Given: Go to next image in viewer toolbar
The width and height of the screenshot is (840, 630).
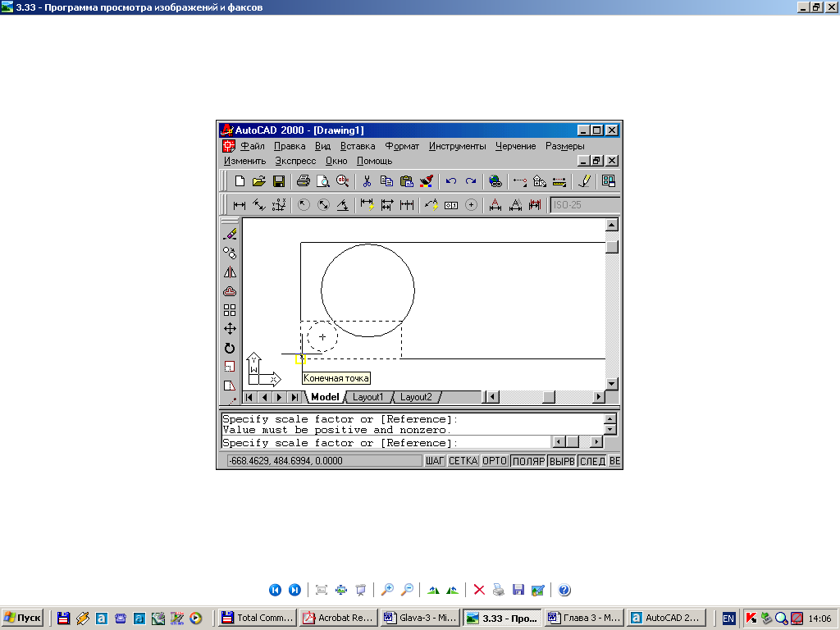Looking at the screenshot, I should coord(294,590).
